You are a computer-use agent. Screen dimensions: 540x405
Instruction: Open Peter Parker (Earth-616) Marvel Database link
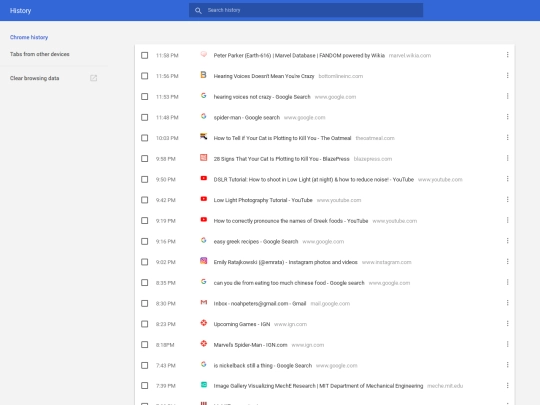299,55
